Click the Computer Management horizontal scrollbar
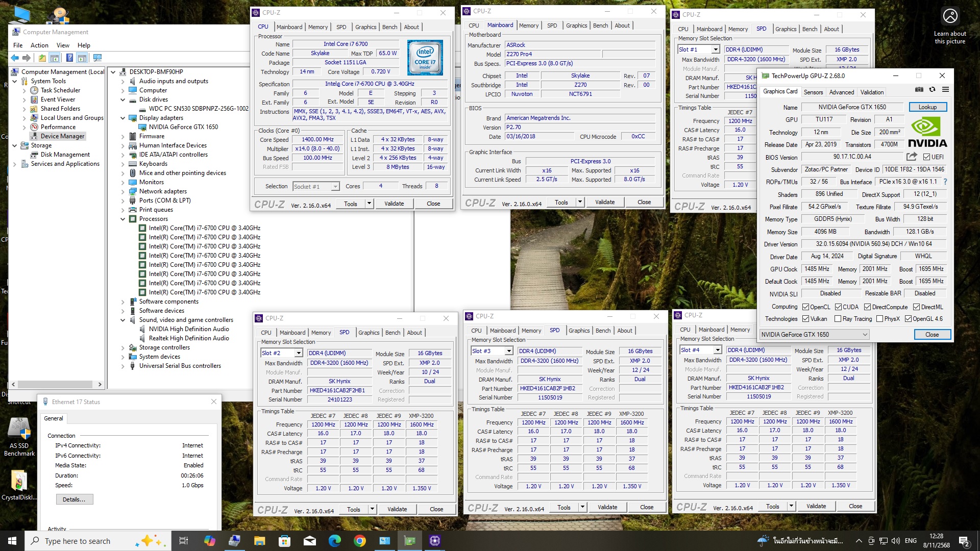Screen dimensions: 980x551 (56, 384)
